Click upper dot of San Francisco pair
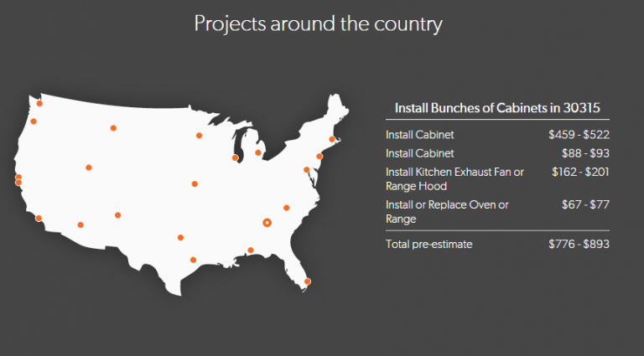Screen dimensions: 644x356 pos(18,178)
